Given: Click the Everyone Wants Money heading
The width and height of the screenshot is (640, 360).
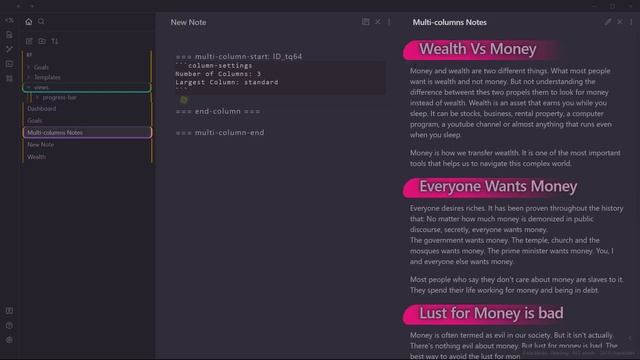Looking at the screenshot, I should 498,187.
